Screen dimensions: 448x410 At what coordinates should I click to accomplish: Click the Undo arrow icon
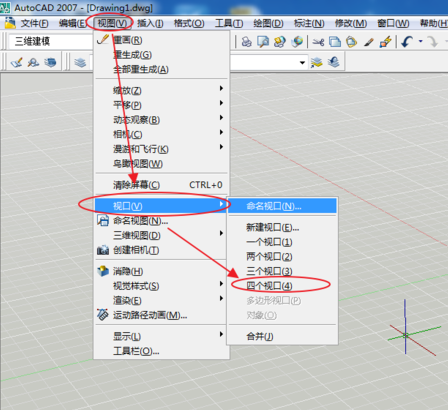click(407, 42)
